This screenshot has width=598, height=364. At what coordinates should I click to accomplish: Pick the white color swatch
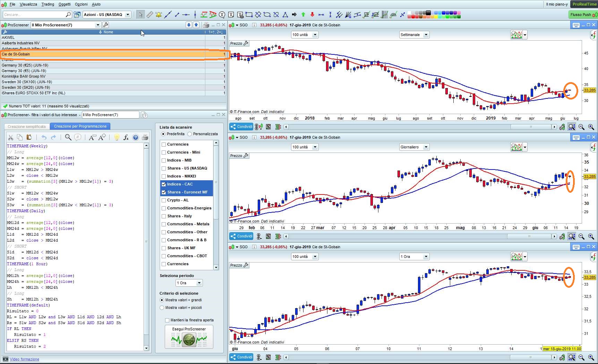(x=409, y=13)
